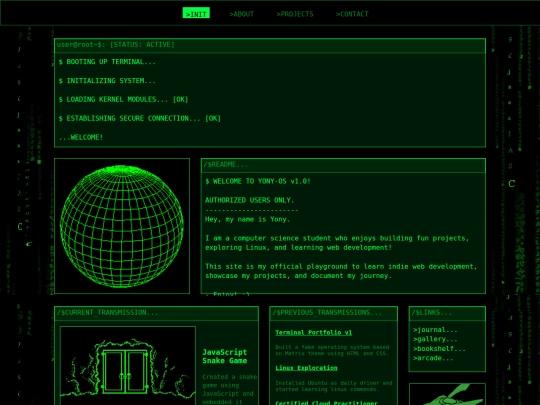
Task: Click the 'Hey, my name is Yony.' text
Action: [248, 219]
